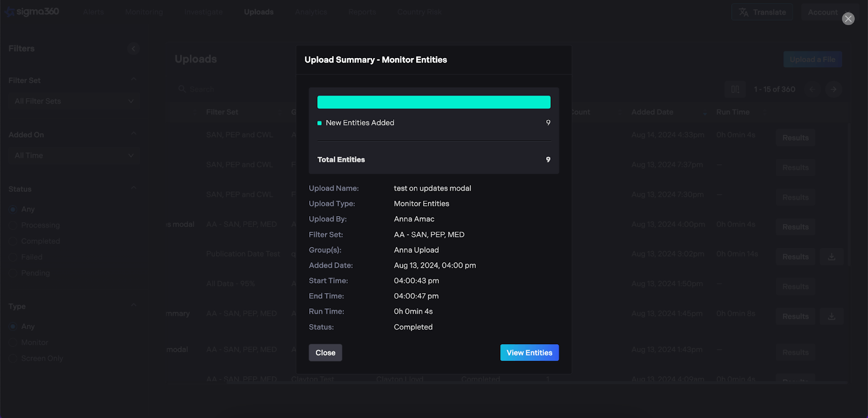Click the sigma360 logo

click(x=33, y=12)
